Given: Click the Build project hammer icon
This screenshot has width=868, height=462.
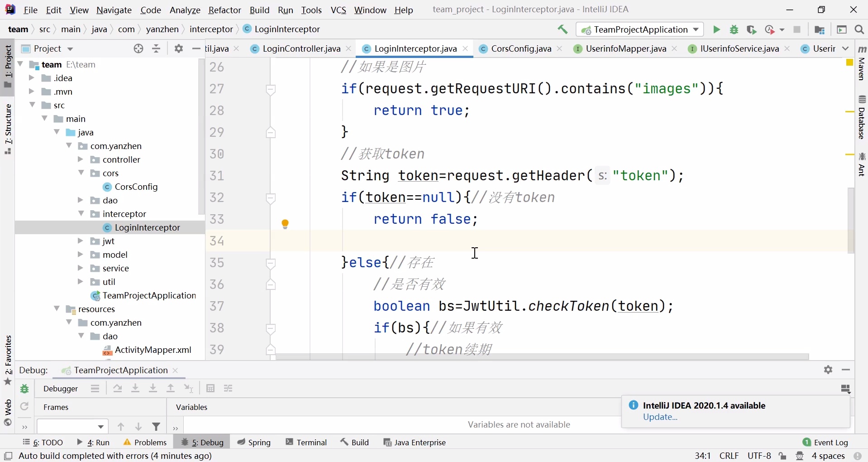Looking at the screenshot, I should 563,29.
